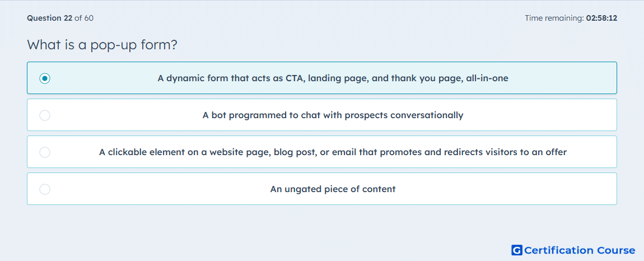This screenshot has width=644, height=261.
Task: Click the 'Time remaining:' label
Action: click(x=554, y=18)
